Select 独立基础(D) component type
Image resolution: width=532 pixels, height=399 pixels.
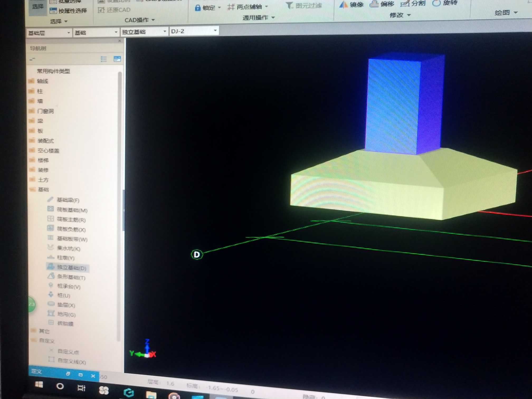click(68, 268)
